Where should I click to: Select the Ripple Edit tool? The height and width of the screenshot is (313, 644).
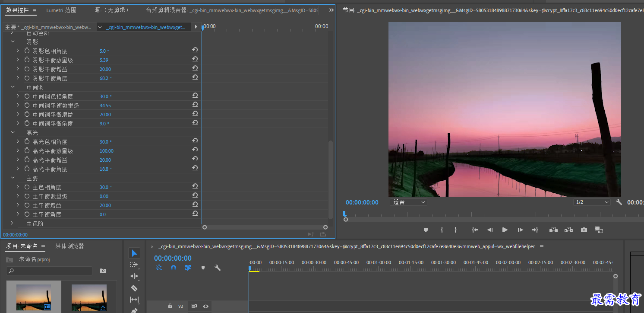tap(134, 276)
